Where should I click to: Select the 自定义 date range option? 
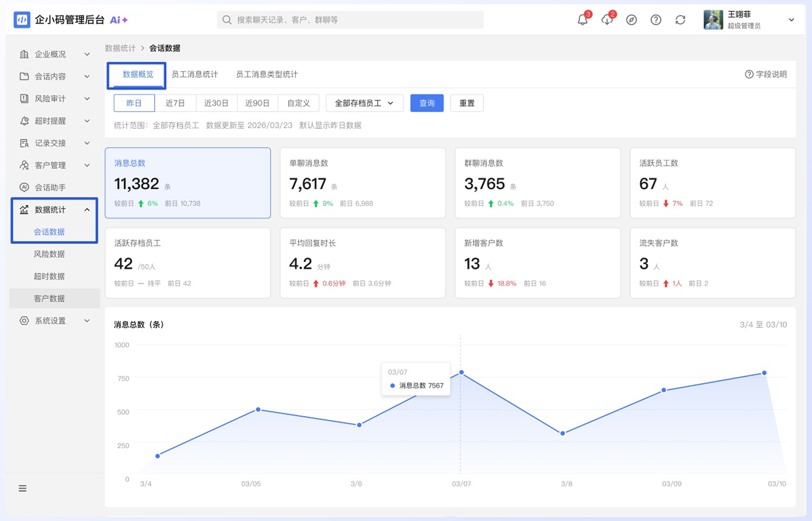coord(298,103)
